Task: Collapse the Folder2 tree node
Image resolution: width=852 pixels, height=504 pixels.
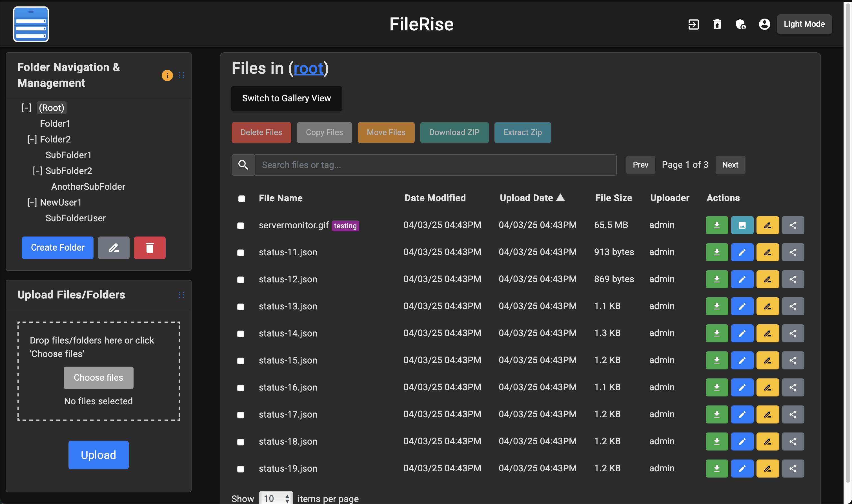Action: coord(32,139)
